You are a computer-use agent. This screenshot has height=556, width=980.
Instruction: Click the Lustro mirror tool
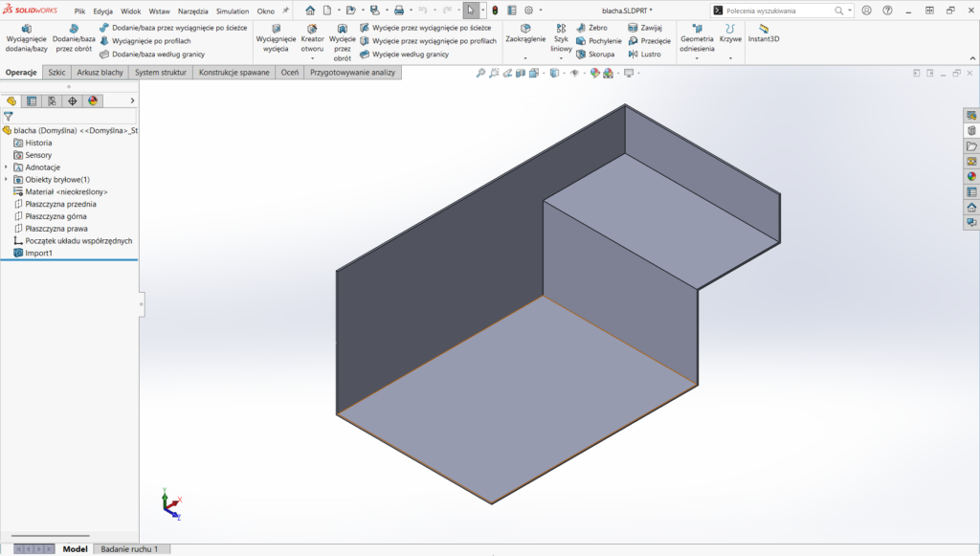pos(644,55)
